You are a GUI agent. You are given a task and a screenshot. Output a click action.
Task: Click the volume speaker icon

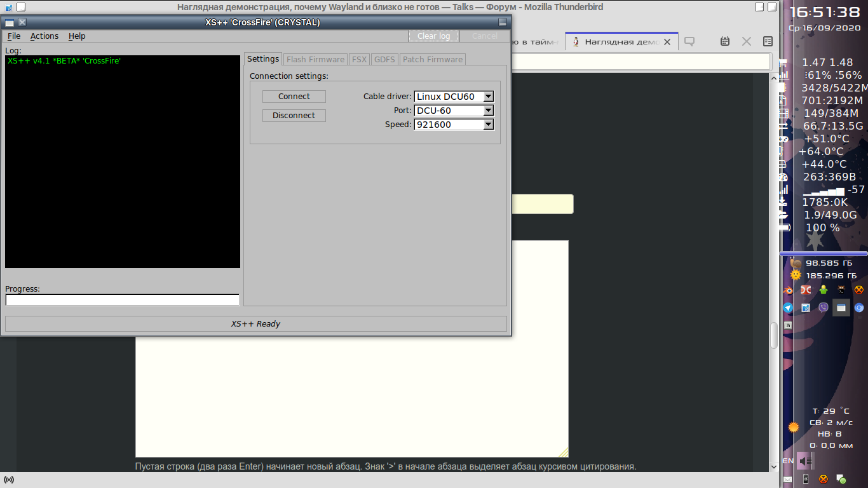[805, 461]
